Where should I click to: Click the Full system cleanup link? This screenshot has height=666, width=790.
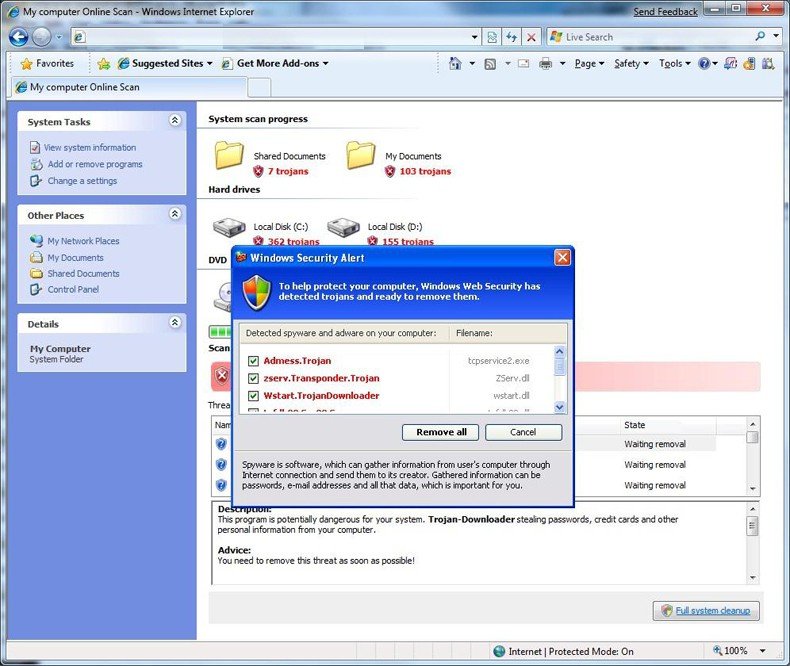point(712,611)
